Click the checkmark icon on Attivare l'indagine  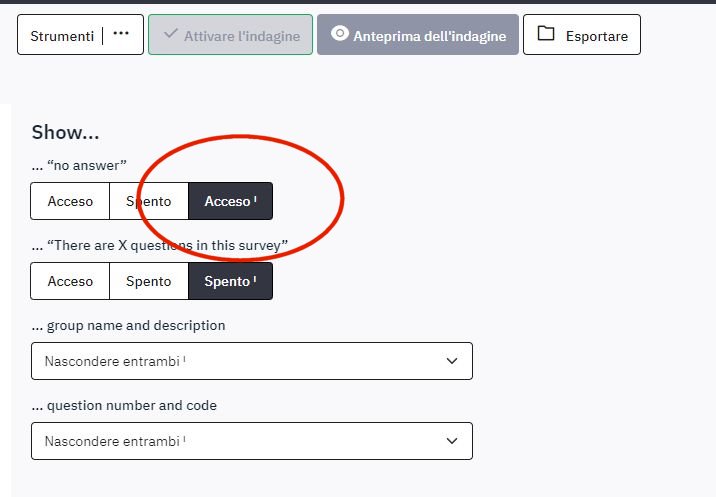[x=170, y=35]
